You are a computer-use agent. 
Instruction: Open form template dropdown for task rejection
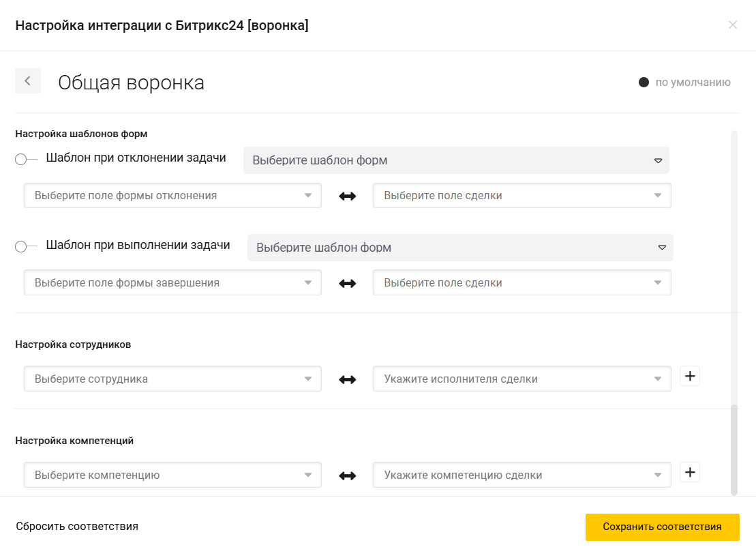point(456,160)
